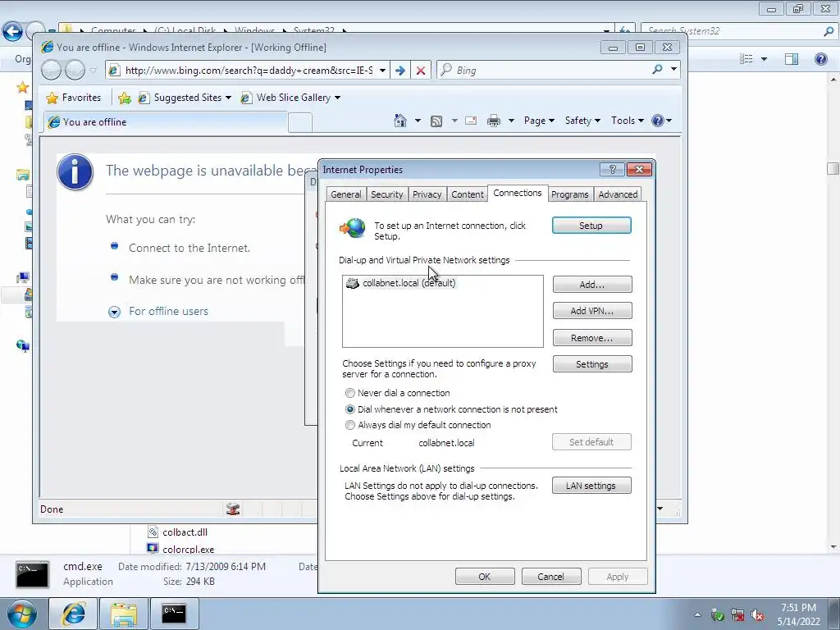Image resolution: width=840 pixels, height=630 pixels.
Task: Click the Explorer Help icon
Action: click(820, 59)
